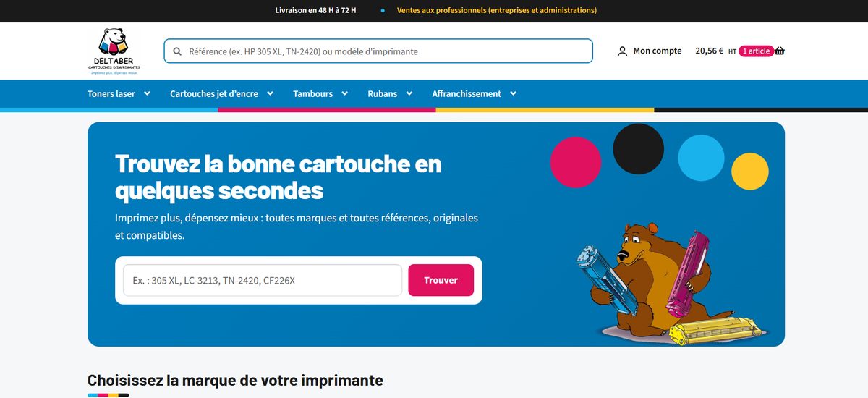This screenshot has width=868, height=398.
Task: Click the Mon compte user icon
Action: click(x=622, y=51)
